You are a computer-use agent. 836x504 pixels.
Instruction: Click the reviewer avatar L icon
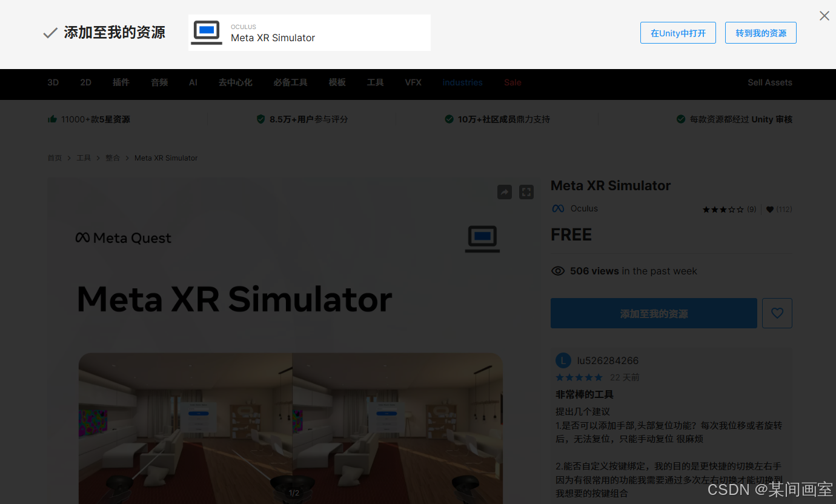click(563, 360)
